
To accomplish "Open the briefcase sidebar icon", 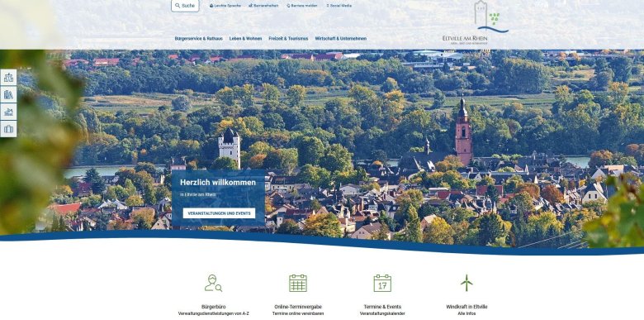I will tap(8, 129).
